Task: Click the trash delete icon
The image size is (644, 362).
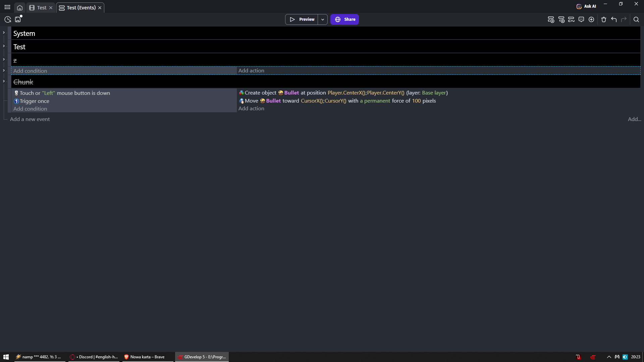Action: (x=604, y=19)
